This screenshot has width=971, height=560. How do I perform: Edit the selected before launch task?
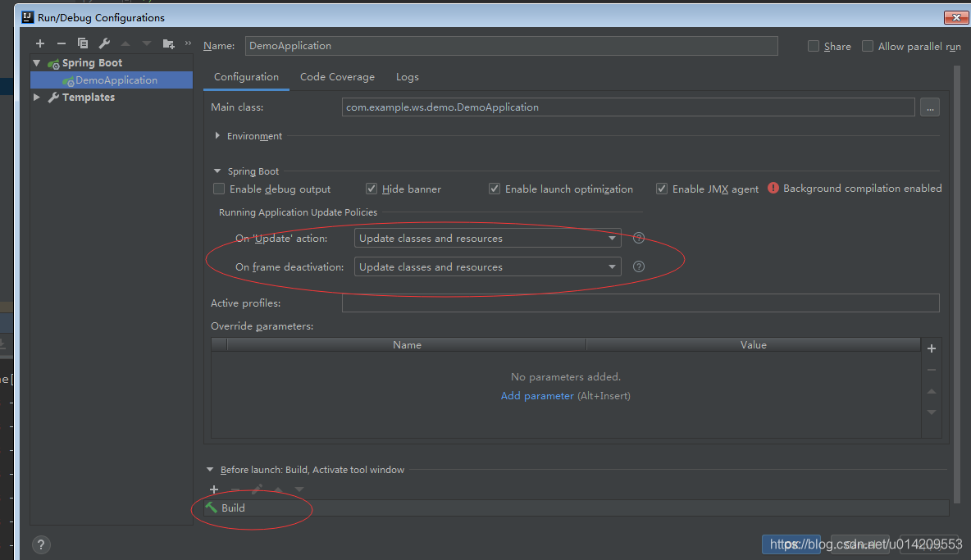pos(257,489)
